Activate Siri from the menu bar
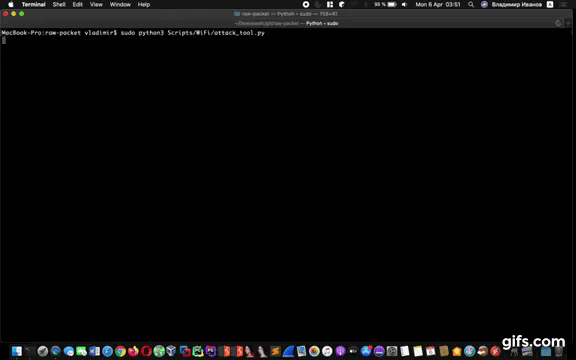576x360 pixels. [484, 4]
